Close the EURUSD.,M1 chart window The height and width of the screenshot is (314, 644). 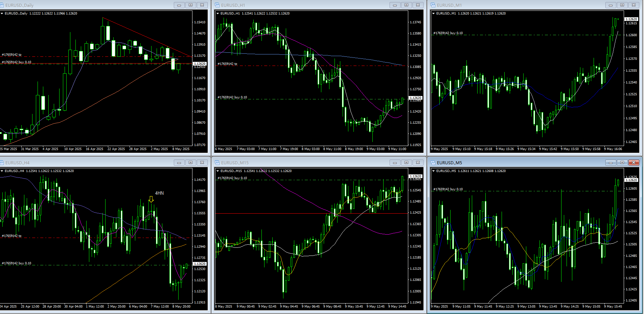coord(634,5)
